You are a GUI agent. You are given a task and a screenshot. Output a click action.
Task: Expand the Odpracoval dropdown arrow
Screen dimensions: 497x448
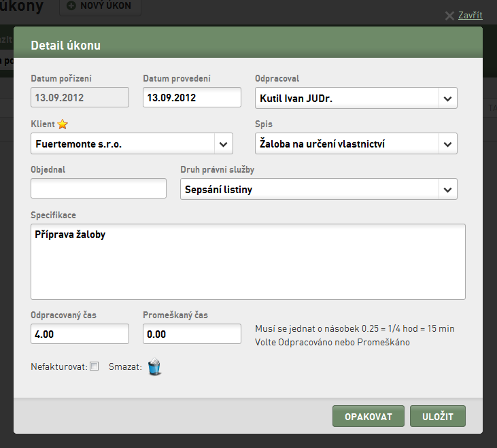click(447, 99)
